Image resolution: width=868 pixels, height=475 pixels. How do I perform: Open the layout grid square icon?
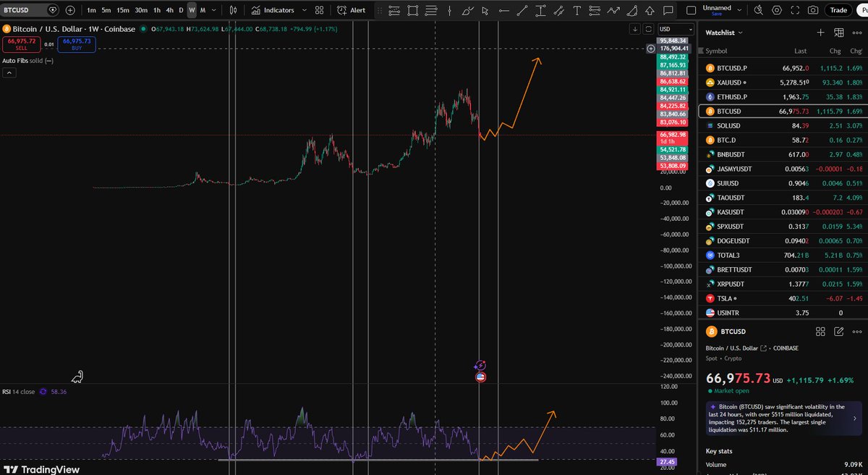point(691,10)
